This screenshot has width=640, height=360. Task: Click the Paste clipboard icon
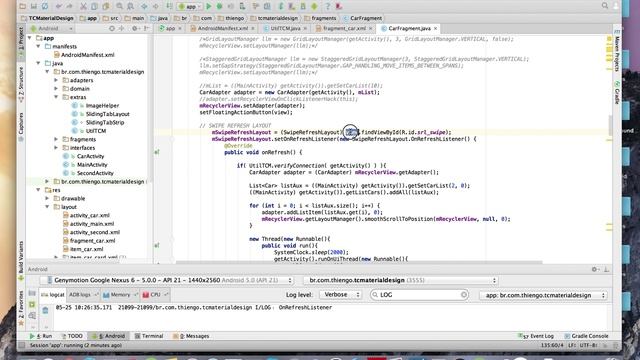click(x=106, y=6)
